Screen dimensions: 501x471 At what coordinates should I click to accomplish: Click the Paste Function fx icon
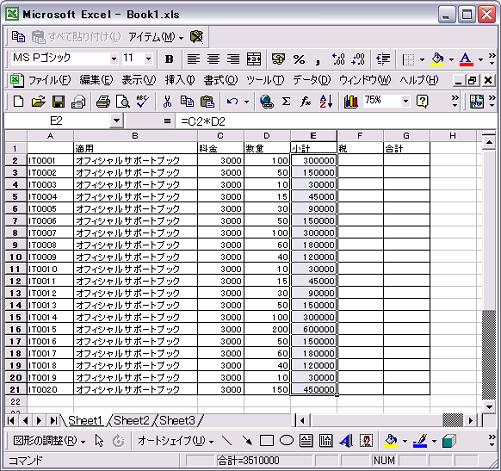[305, 101]
